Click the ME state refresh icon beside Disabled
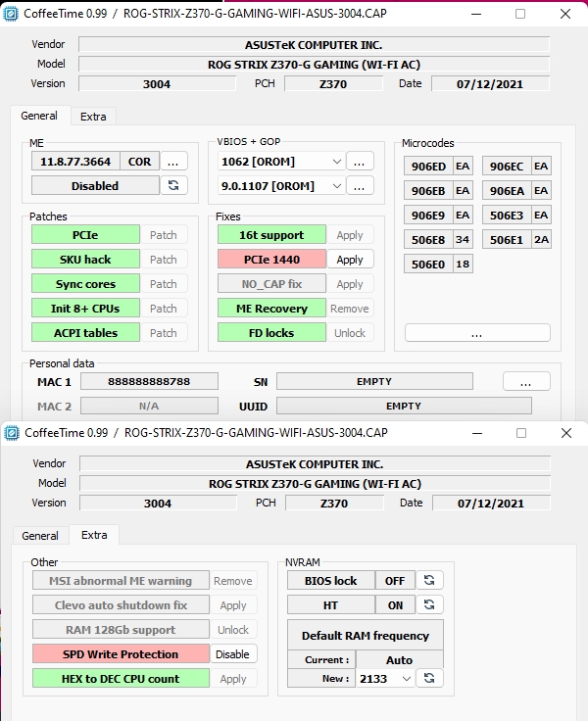The image size is (588, 721). click(173, 185)
